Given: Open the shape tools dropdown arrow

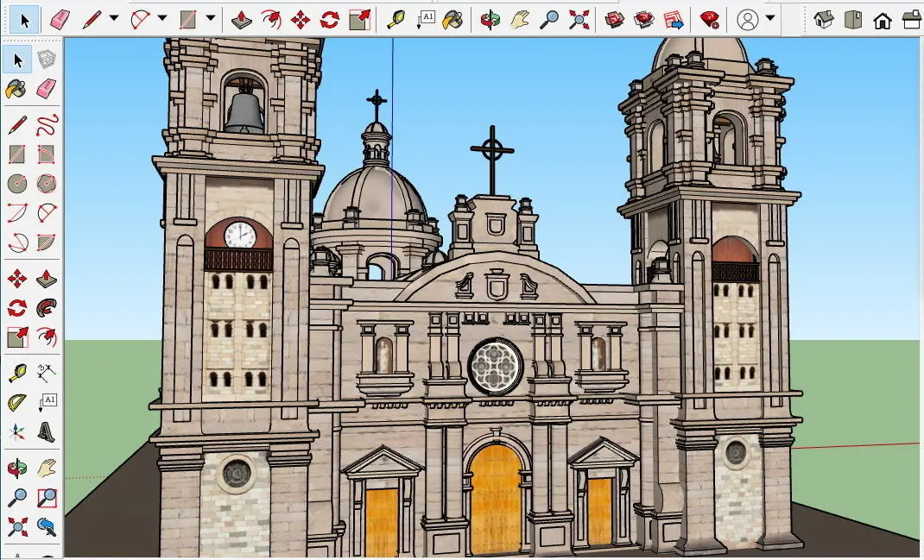Looking at the screenshot, I should pos(211,18).
